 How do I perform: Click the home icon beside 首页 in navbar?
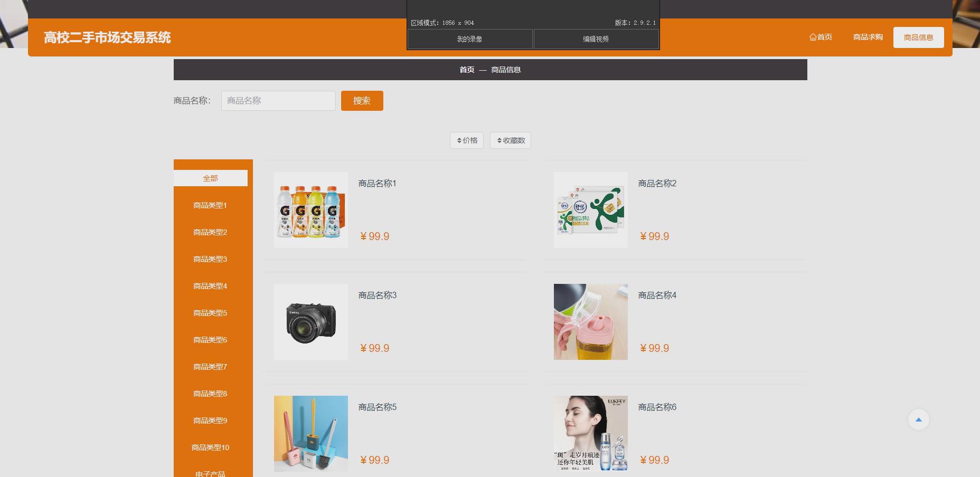[813, 37]
